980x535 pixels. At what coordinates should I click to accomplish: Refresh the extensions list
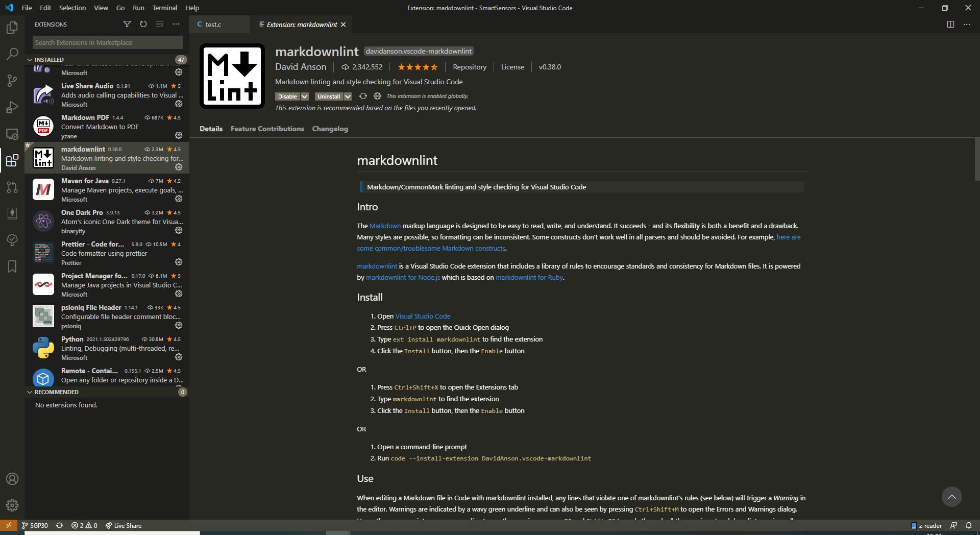(x=143, y=24)
